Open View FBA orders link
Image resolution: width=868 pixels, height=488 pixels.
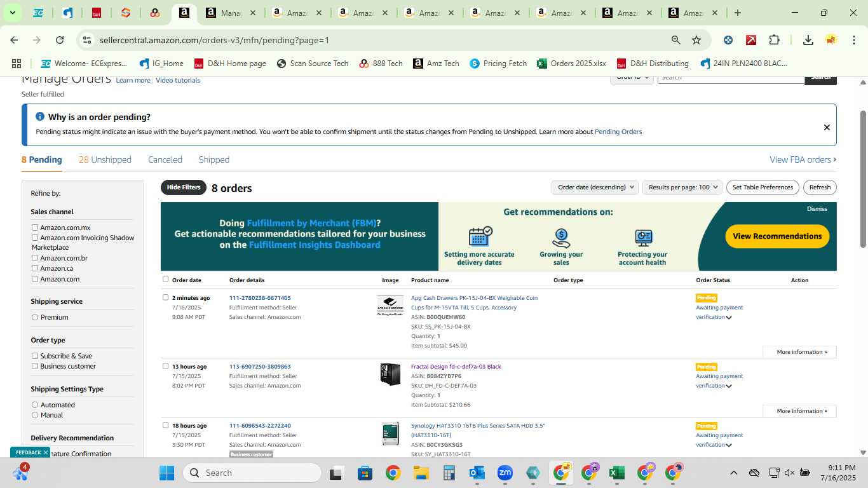pyautogui.click(x=803, y=159)
